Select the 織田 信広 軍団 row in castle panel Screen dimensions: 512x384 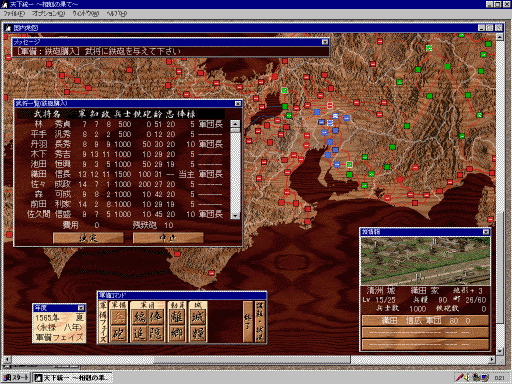point(425,321)
